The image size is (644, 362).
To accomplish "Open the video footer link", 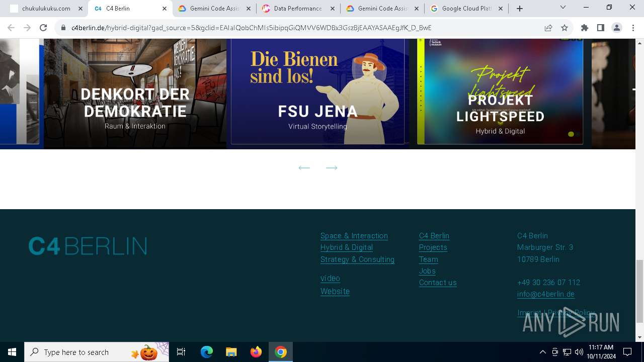I will point(330,278).
